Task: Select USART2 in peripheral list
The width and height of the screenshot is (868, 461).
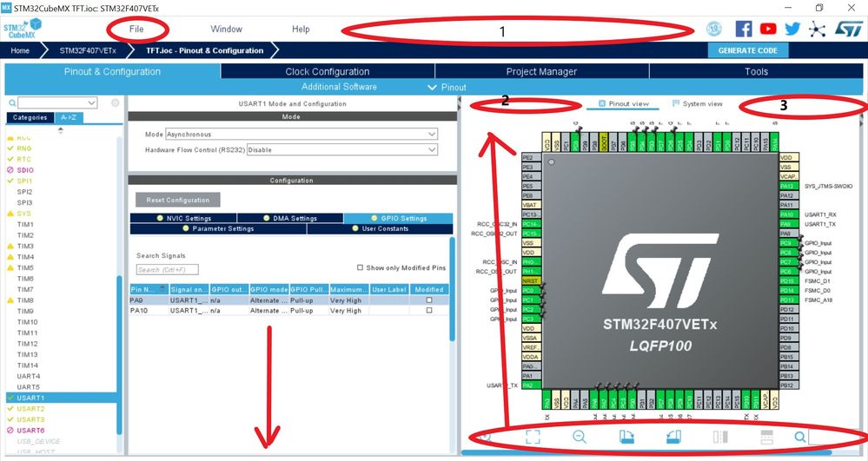Action: point(30,408)
